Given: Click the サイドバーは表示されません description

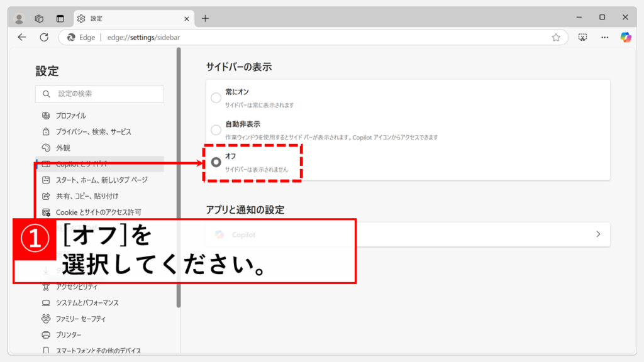Looking at the screenshot, I should coord(257,170).
